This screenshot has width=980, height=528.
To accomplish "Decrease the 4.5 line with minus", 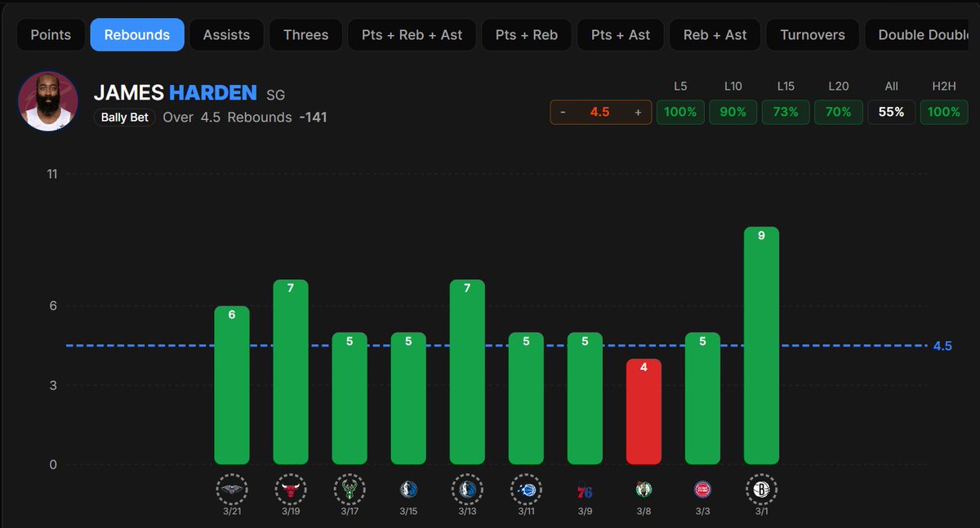I will (563, 112).
